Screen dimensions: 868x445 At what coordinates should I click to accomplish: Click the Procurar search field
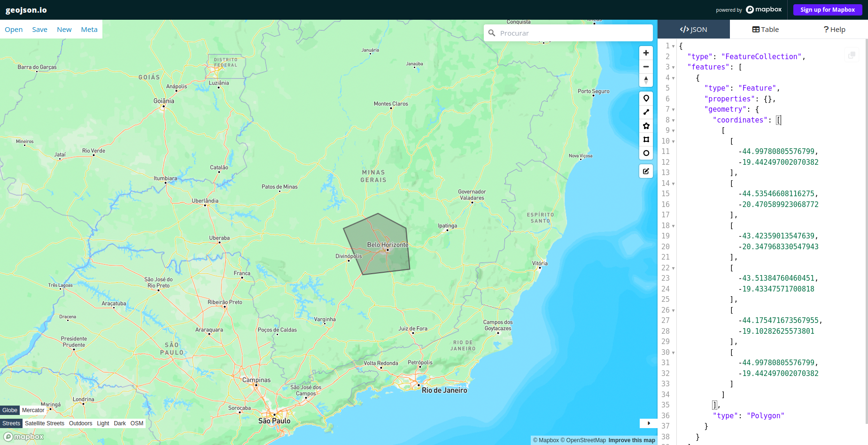click(x=568, y=33)
